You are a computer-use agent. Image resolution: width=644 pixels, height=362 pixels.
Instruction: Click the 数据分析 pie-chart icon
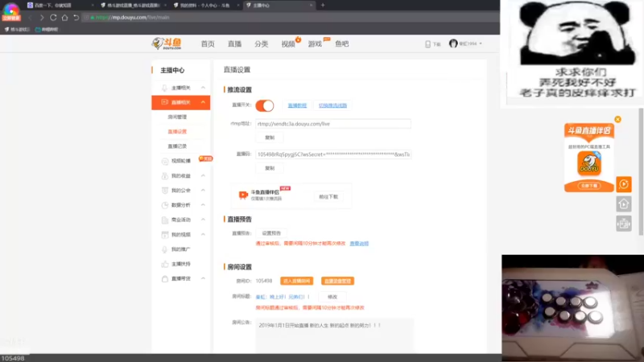click(165, 205)
